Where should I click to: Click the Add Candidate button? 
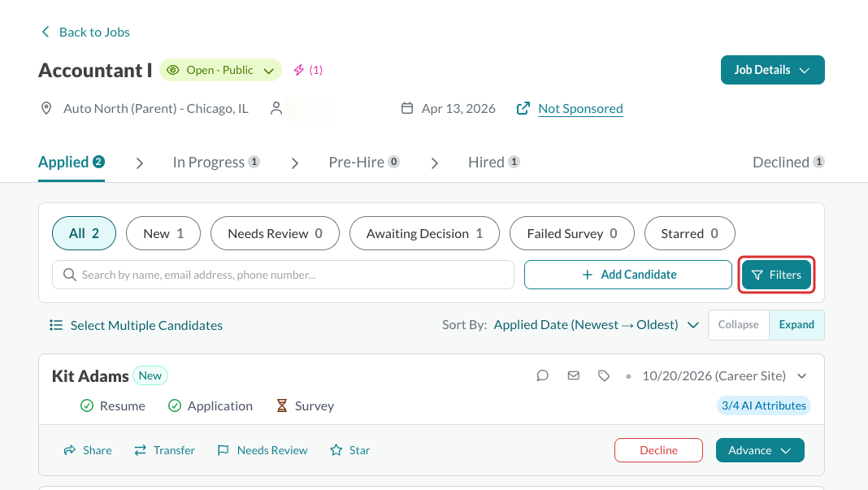click(627, 275)
